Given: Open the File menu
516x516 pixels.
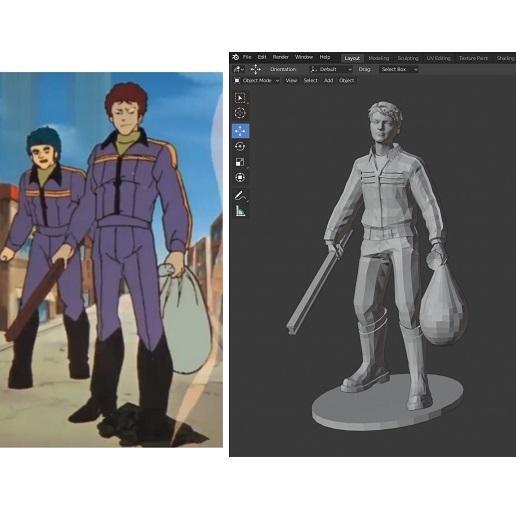Looking at the screenshot, I should coord(247,57).
